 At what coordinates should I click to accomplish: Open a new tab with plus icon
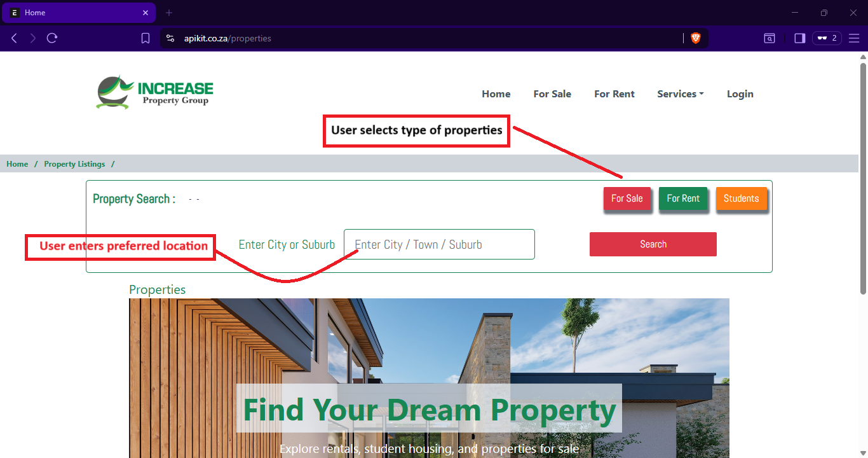(x=169, y=13)
